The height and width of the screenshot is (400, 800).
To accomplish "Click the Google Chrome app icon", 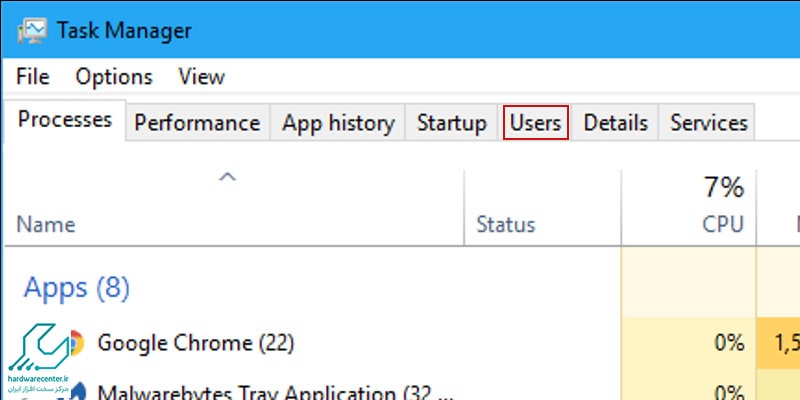I will click(x=77, y=342).
